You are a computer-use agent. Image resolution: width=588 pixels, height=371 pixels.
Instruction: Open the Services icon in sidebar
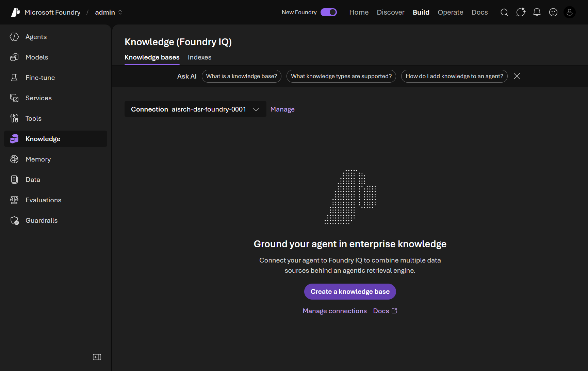pos(14,98)
